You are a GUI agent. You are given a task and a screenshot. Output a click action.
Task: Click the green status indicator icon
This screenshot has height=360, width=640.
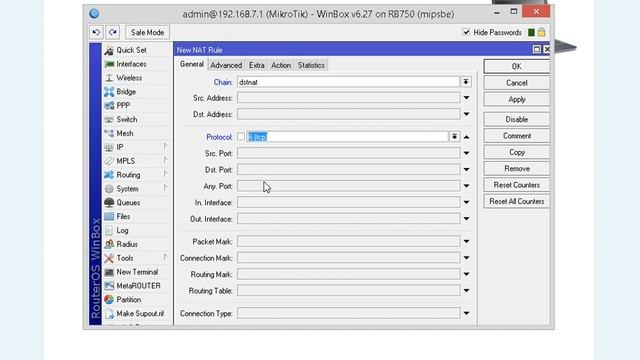pyautogui.click(x=531, y=32)
